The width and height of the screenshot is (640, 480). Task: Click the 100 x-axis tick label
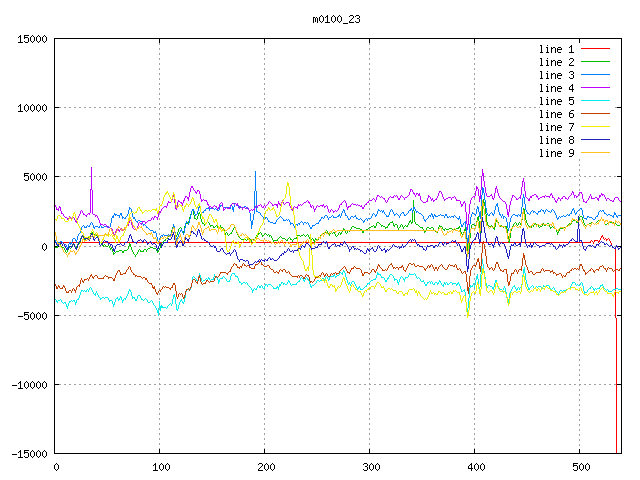point(160,467)
